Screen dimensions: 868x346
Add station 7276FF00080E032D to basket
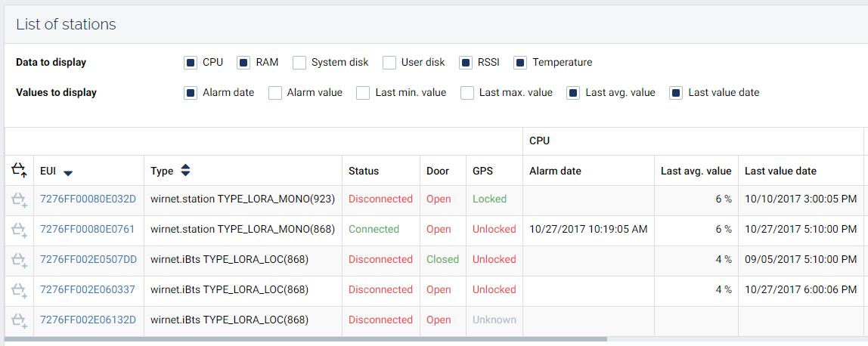point(19,199)
